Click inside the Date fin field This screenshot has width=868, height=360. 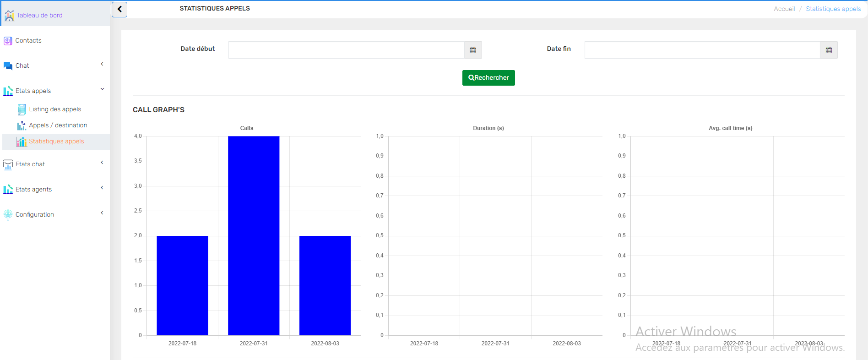click(x=702, y=50)
